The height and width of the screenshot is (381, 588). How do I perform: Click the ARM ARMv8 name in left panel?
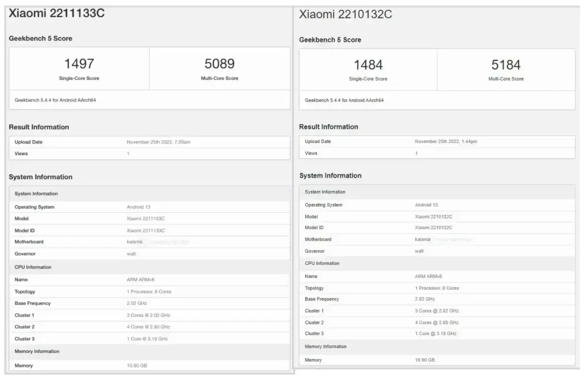point(141,280)
